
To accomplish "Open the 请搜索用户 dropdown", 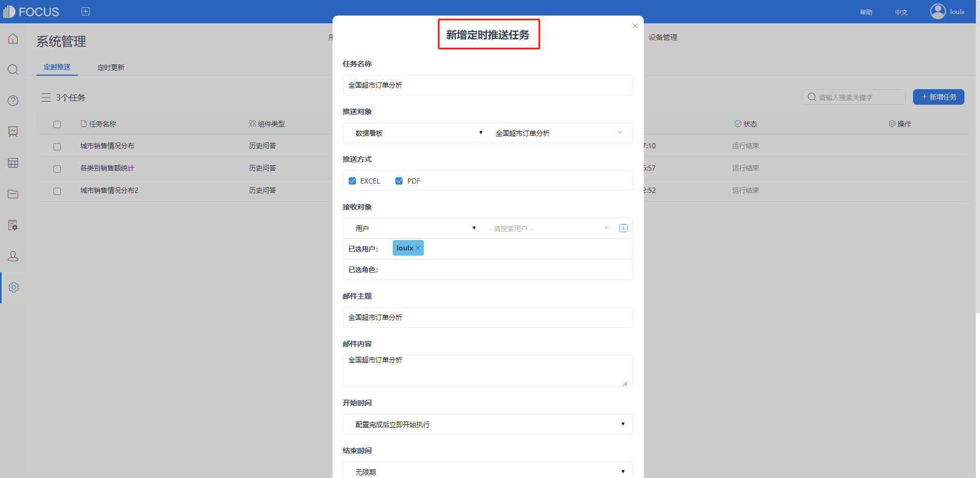I will 549,229.
